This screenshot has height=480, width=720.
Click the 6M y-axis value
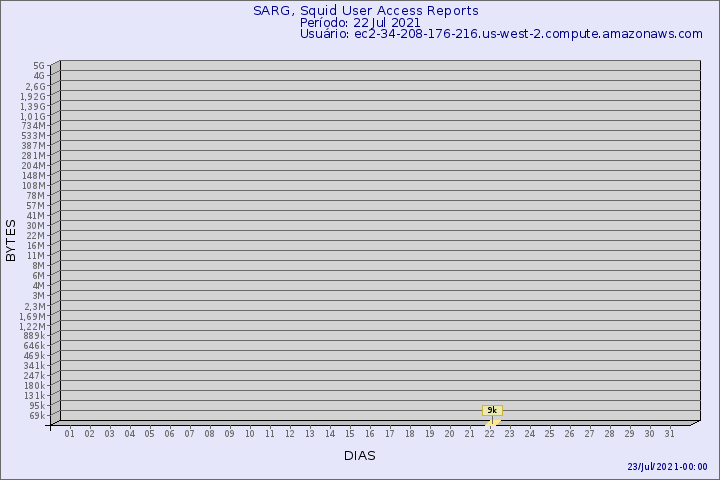click(x=39, y=276)
